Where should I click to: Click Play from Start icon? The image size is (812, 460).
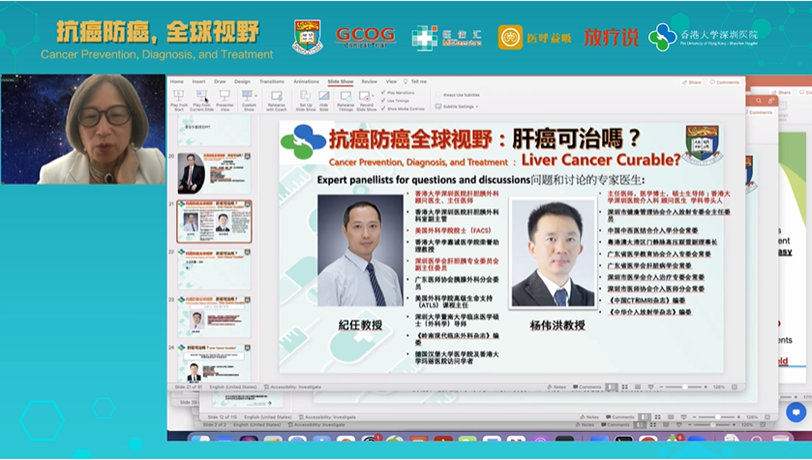tap(179, 96)
